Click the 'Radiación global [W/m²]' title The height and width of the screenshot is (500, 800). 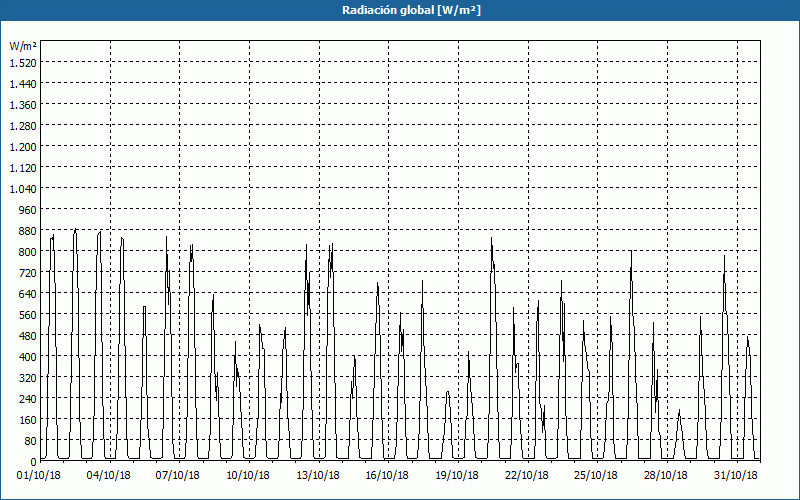tap(411, 10)
